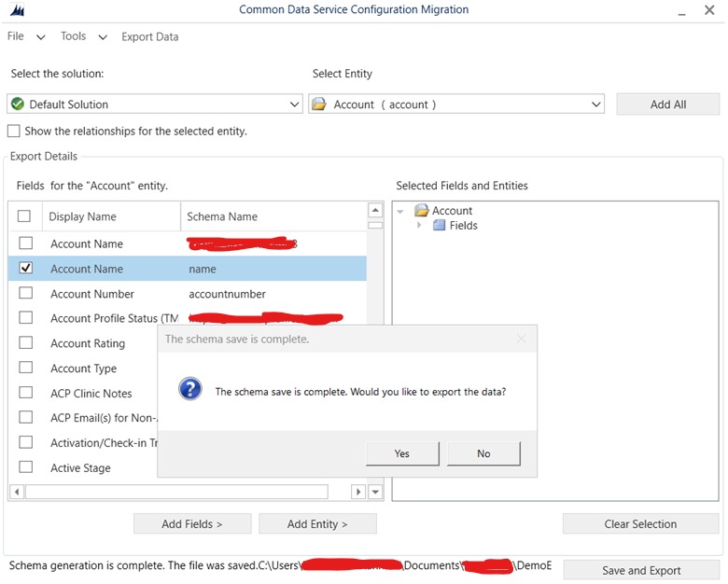
Task: Check the ACP Email(s) for Non- checkbox
Action: click(26, 417)
